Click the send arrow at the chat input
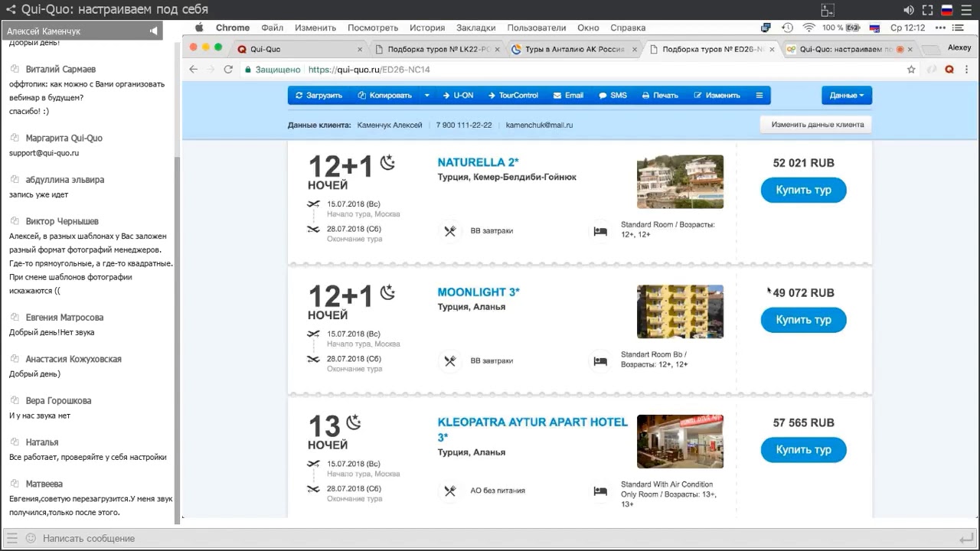 965,538
